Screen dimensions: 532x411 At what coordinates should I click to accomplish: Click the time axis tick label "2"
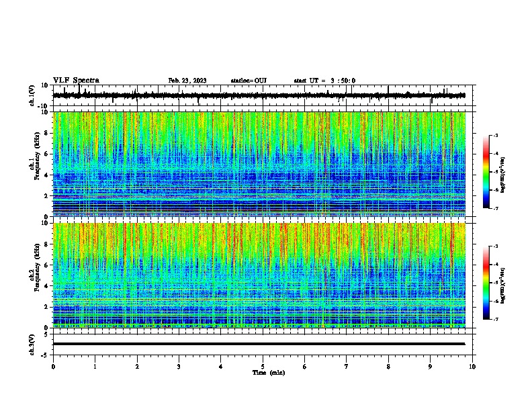coord(137,367)
